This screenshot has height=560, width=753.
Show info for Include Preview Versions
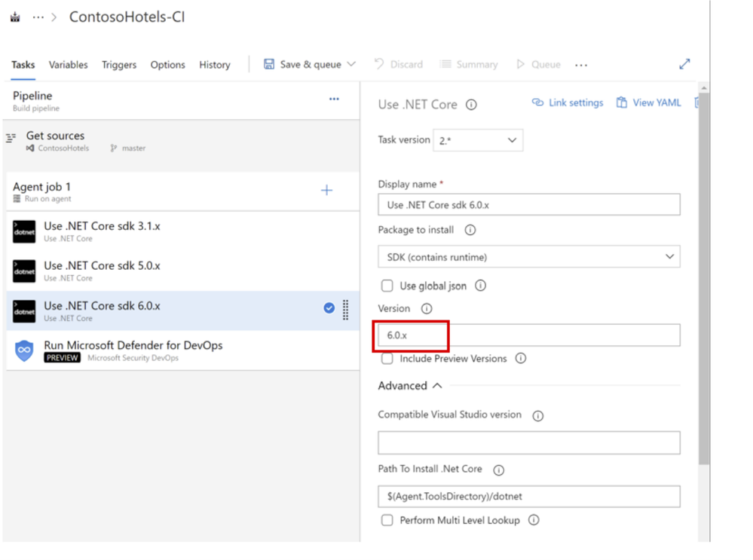521,358
